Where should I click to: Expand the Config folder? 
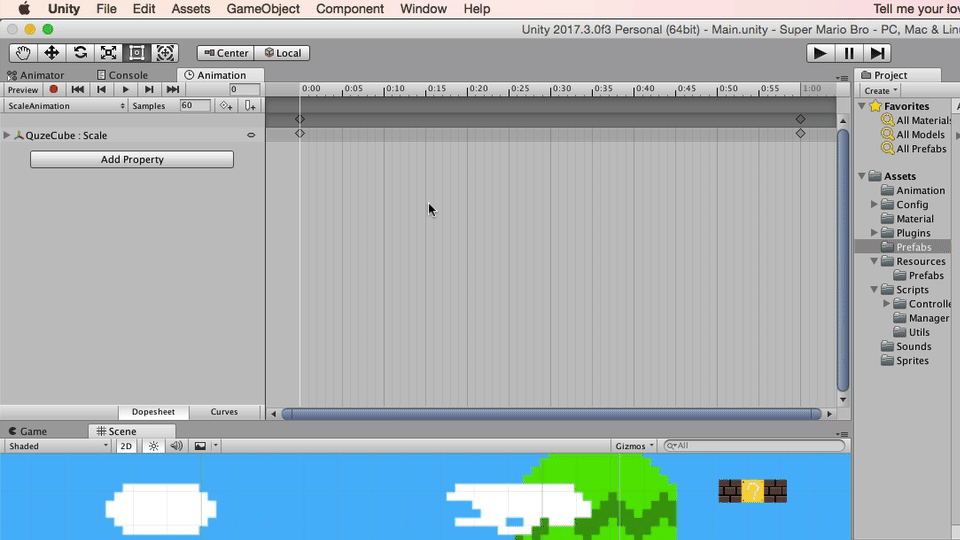point(874,204)
